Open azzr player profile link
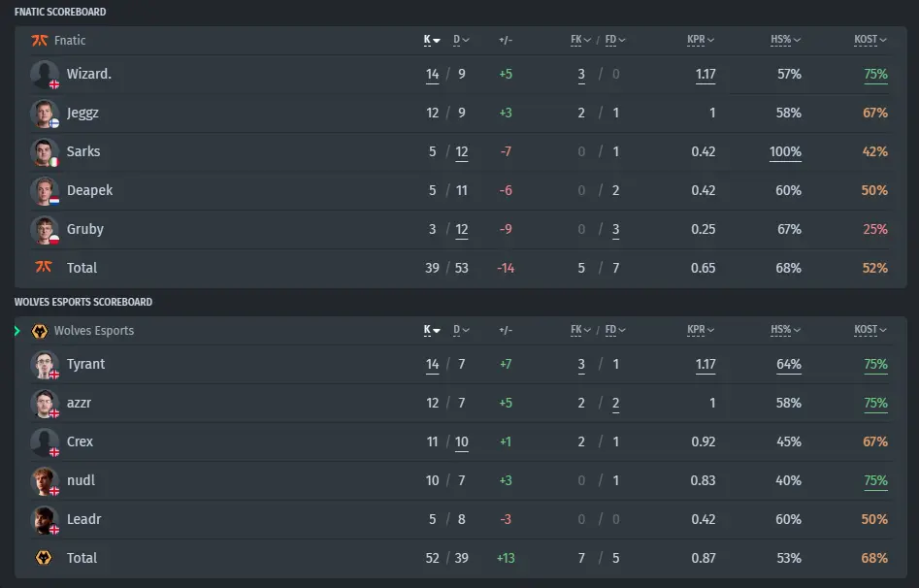Viewport: 919px width, 588px height. coord(80,403)
